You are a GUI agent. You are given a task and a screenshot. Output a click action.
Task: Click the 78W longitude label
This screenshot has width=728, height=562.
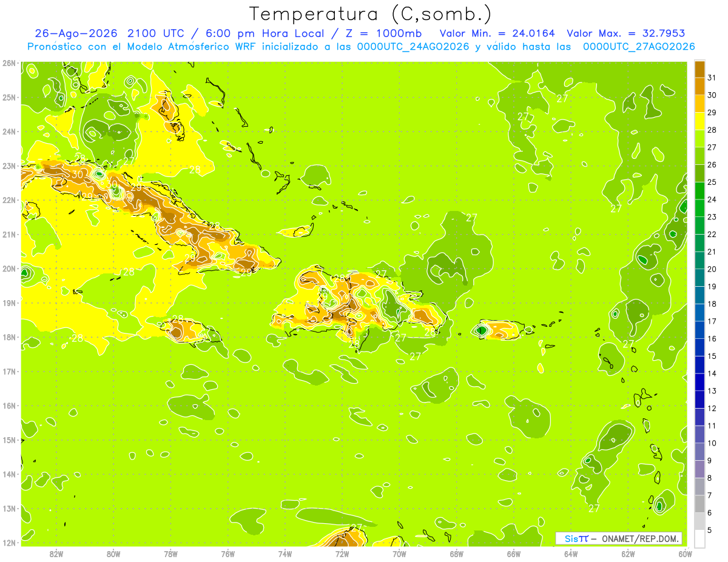170,554
